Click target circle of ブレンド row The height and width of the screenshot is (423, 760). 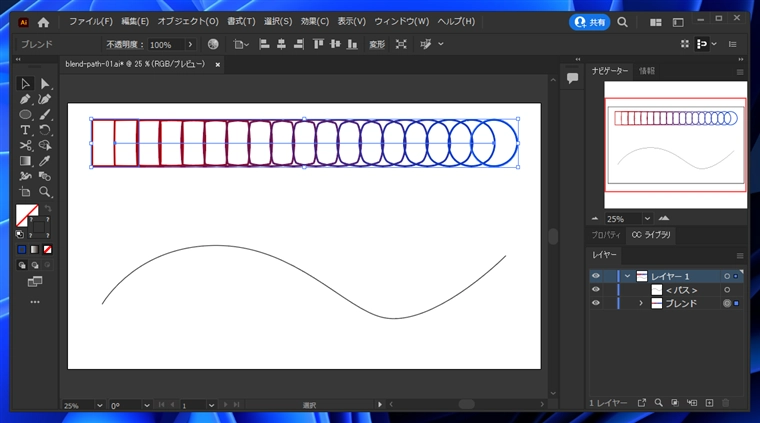pyautogui.click(x=727, y=303)
